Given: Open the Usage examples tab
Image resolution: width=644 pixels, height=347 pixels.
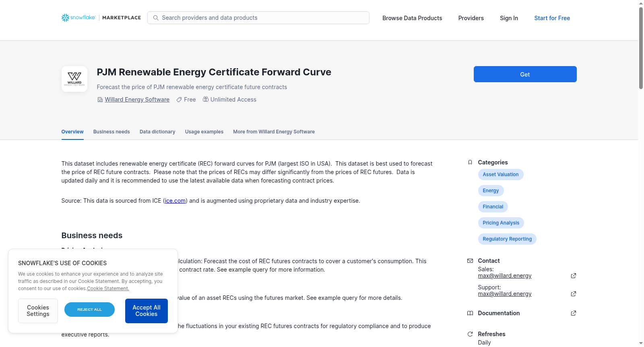Looking at the screenshot, I should [x=204, y=132].
